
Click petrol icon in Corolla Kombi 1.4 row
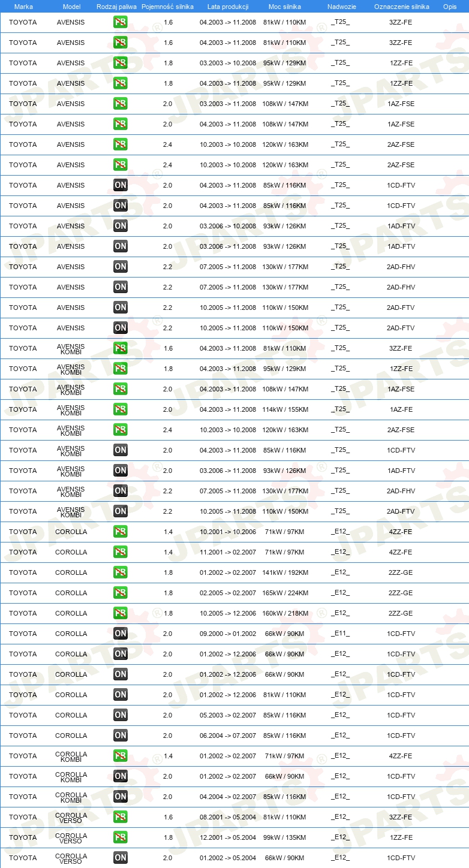point(121,756)
